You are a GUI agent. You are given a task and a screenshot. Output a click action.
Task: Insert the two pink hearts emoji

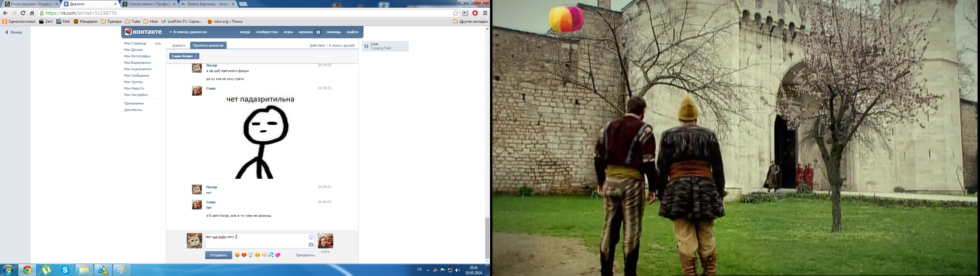278,255
